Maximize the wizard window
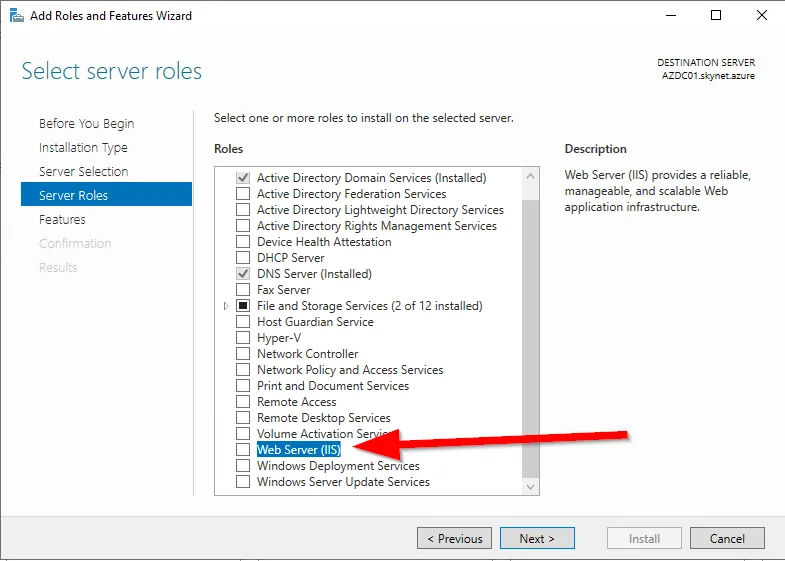 [716, 16]
